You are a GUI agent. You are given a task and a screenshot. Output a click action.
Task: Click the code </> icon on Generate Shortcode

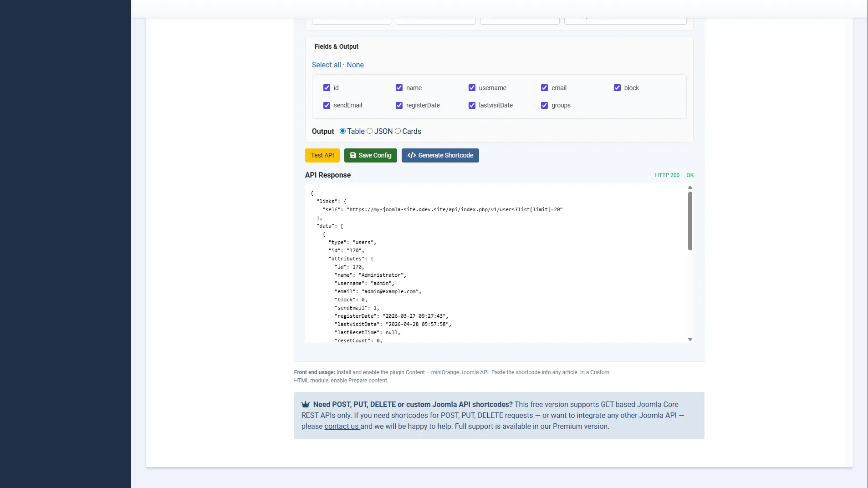tap(411, 155)
